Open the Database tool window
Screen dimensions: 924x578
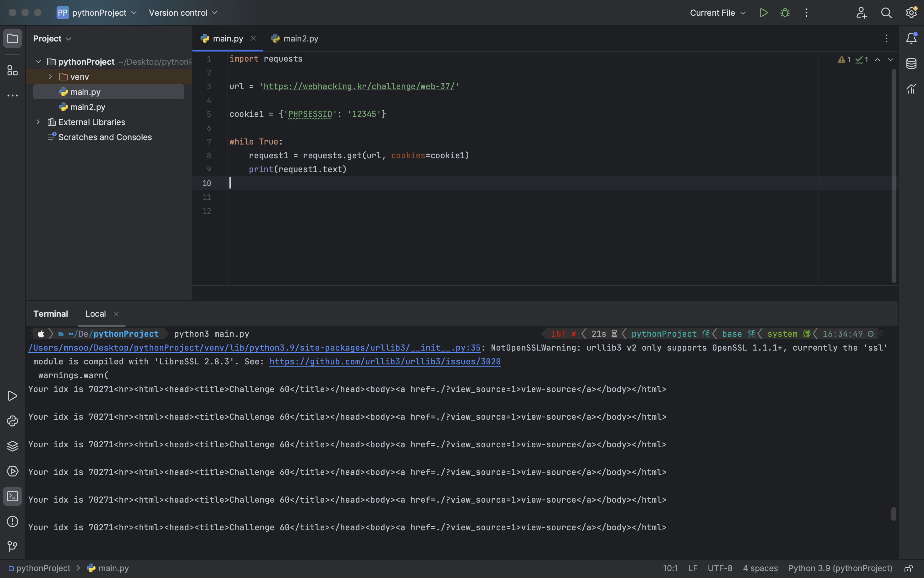912,63
